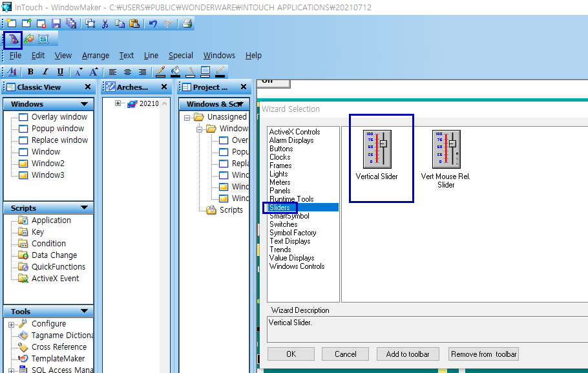The height and width of the screenshot is (373, 588).
Task: Open the fill color bucket swatch
Action: coord(176,72)
